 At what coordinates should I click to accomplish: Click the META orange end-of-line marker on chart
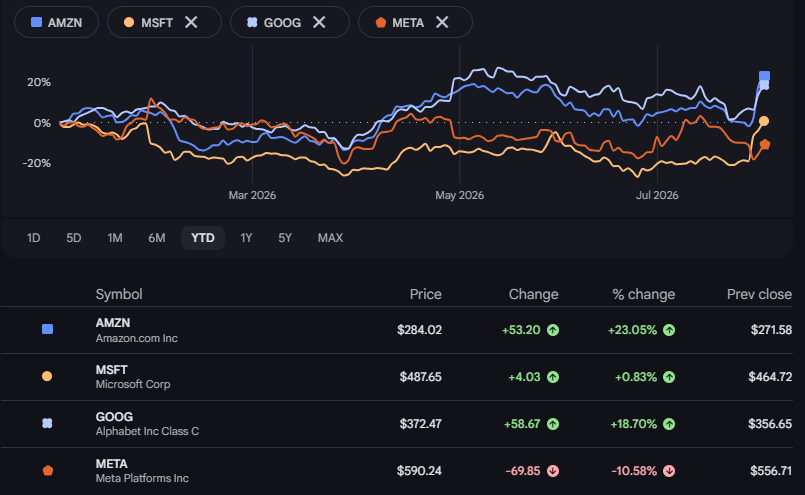(x=765, y=144)
